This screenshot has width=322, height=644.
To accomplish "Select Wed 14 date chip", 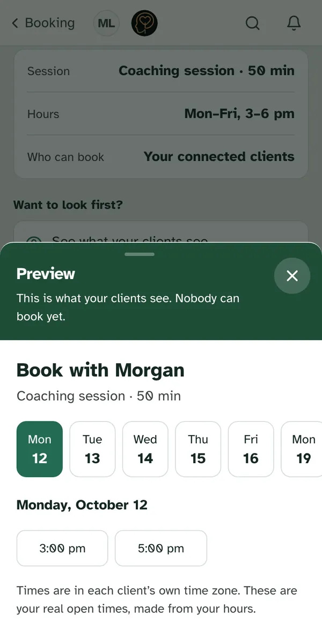I will (145, 449).
